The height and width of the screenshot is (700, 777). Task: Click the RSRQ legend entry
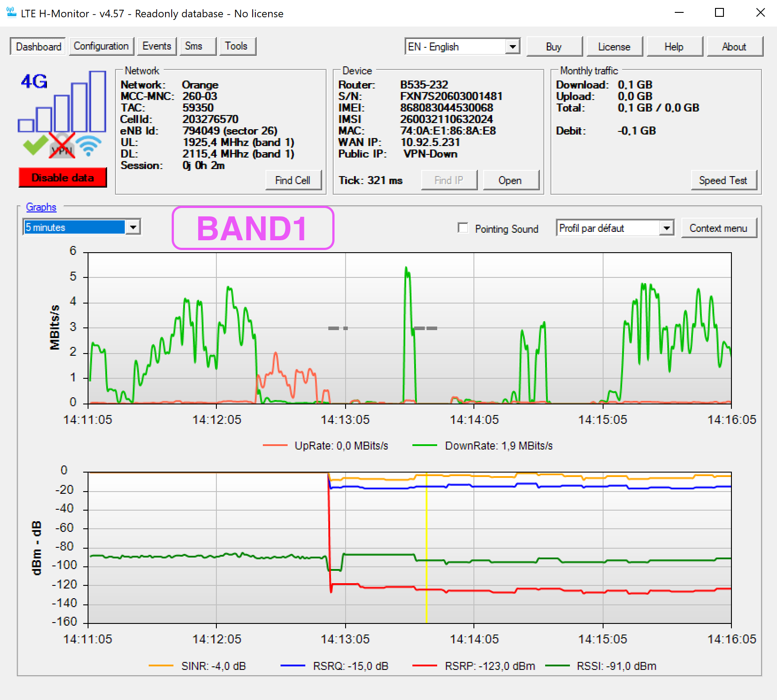coord(335,666)
